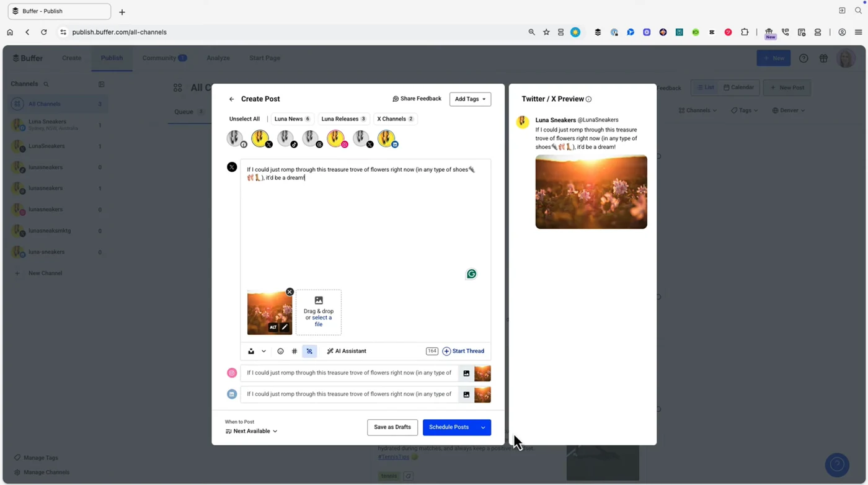Reload the page in browser toolbar
Screen dimensions: 868x485
[x=43, y=32]
